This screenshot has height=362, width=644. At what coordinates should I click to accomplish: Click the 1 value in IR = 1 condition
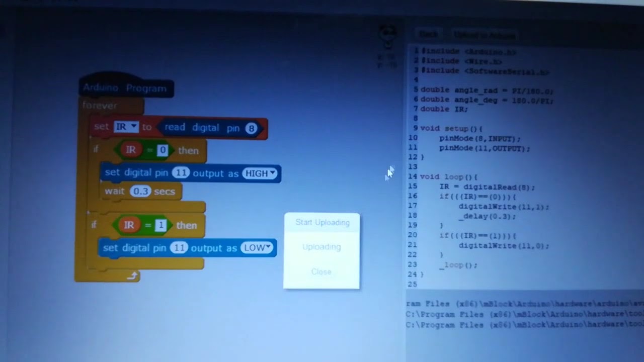(160, 225)
